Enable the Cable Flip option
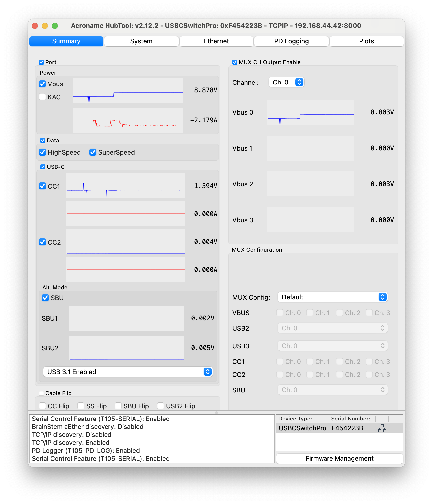 pos(41,393)
